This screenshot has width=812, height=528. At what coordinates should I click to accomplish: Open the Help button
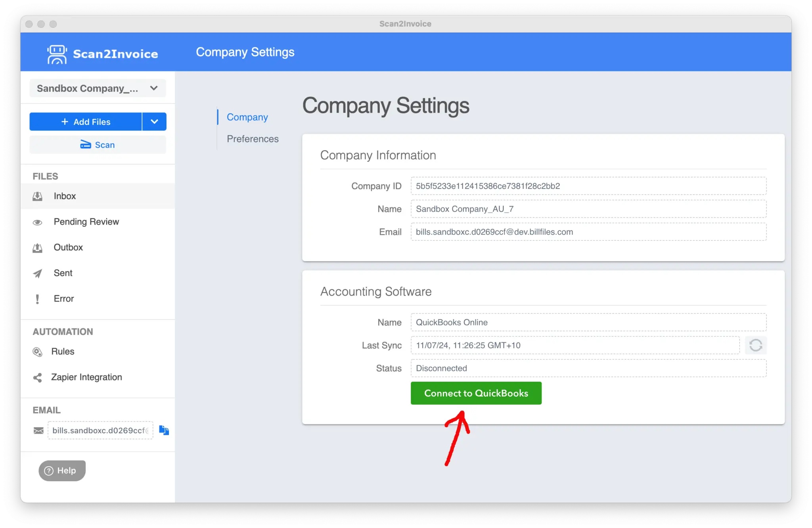pos(62,471)
